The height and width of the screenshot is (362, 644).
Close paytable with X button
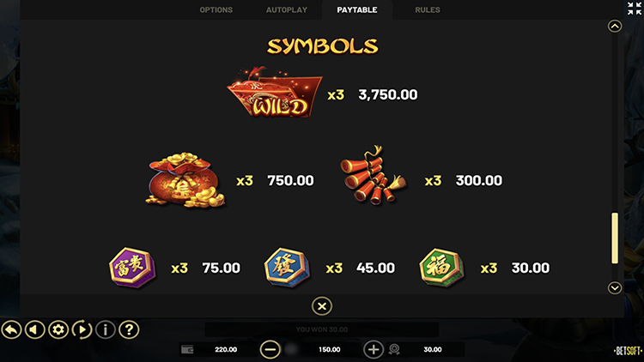tap(322, 306)
